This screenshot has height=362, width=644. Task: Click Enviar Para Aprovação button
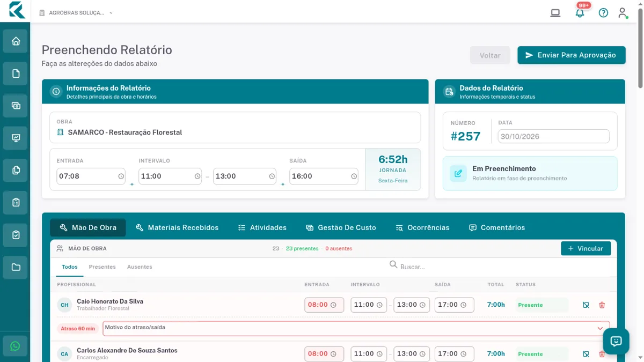pos(572,55)
